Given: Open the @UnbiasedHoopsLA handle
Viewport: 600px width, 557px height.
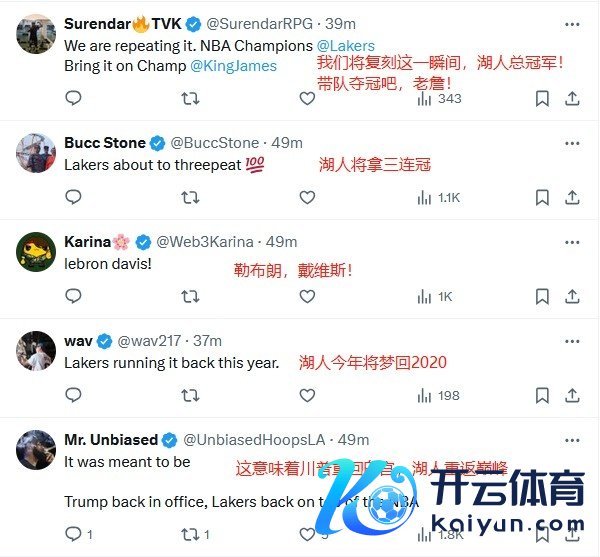Looking at the screenshot, I should tap(254, 440).
